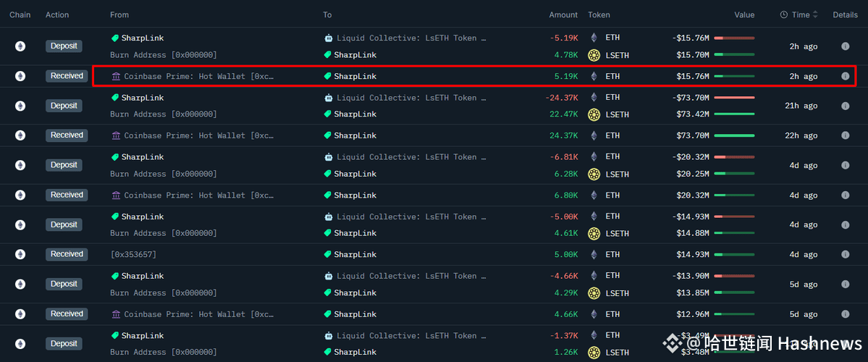Click LSETH token icon beside 22.47K amount

[594, 114]
